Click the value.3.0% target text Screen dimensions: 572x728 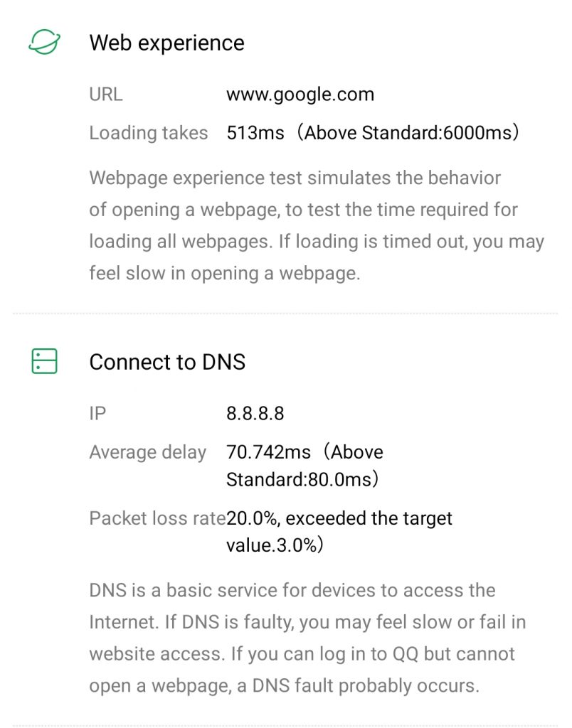275,546
